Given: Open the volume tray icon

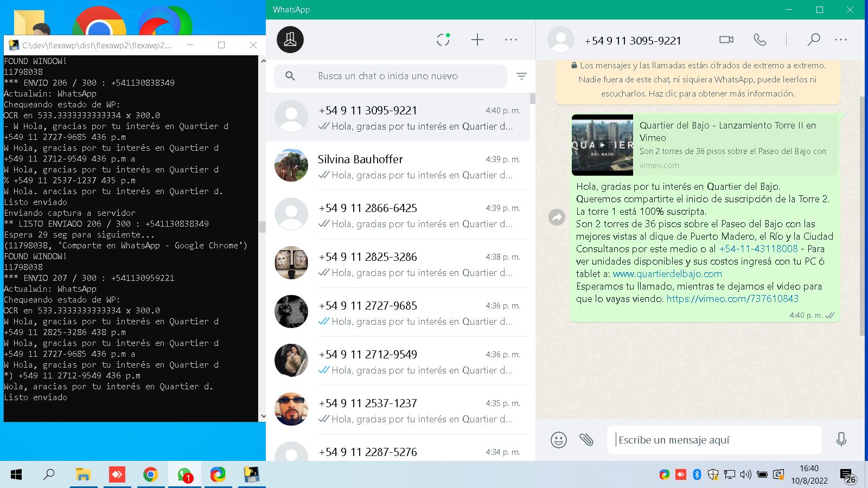Looking at the screenshot, I should pos(745,475).
